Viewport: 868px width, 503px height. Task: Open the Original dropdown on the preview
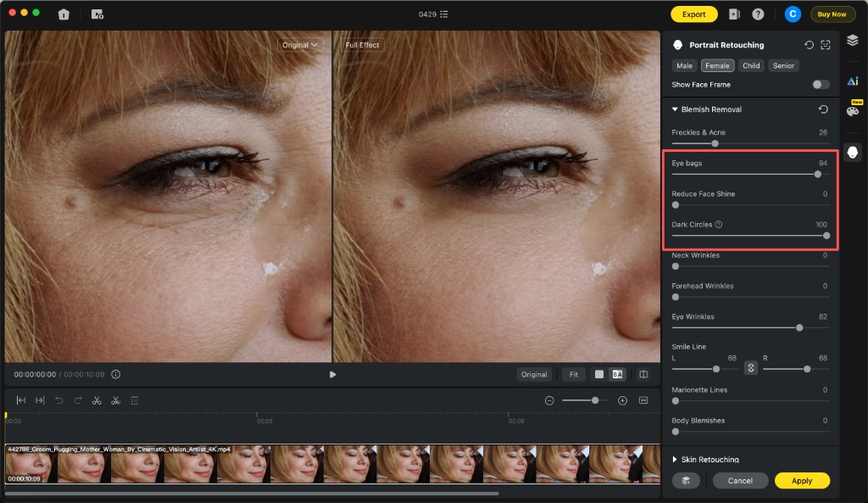300,45
